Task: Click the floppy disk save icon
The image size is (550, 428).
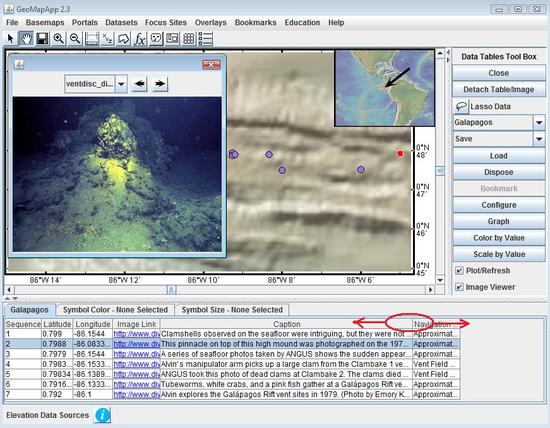Action: click(x=42, y=38)
